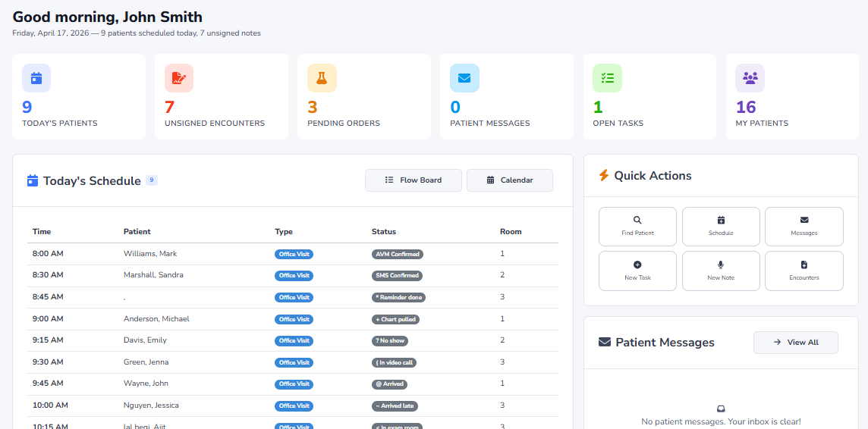868x429 pixels.
Task: Switch to Flow Board view
Action: [x=413, y=180]
